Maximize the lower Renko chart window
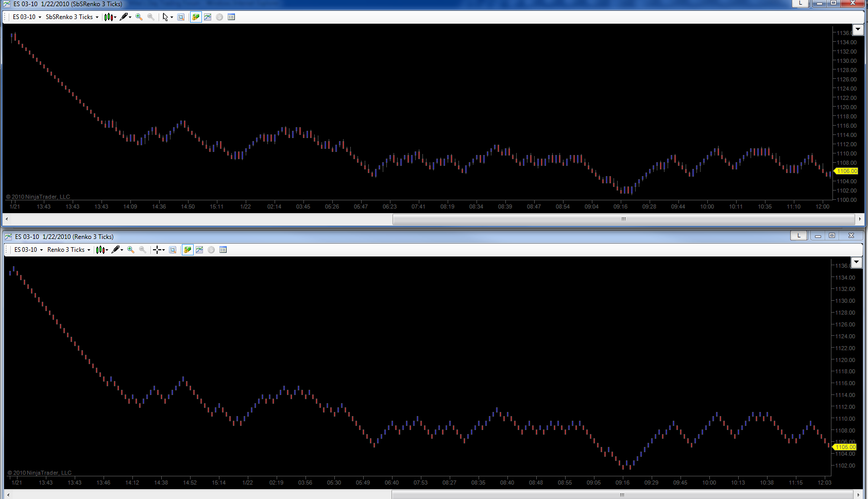 (x=831, y=235)
